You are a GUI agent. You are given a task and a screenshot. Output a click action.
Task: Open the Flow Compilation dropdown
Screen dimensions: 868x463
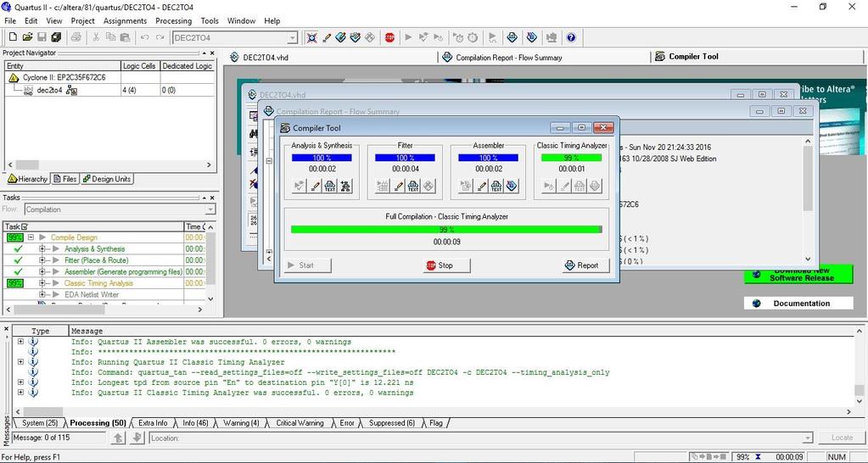coord(210,209)
